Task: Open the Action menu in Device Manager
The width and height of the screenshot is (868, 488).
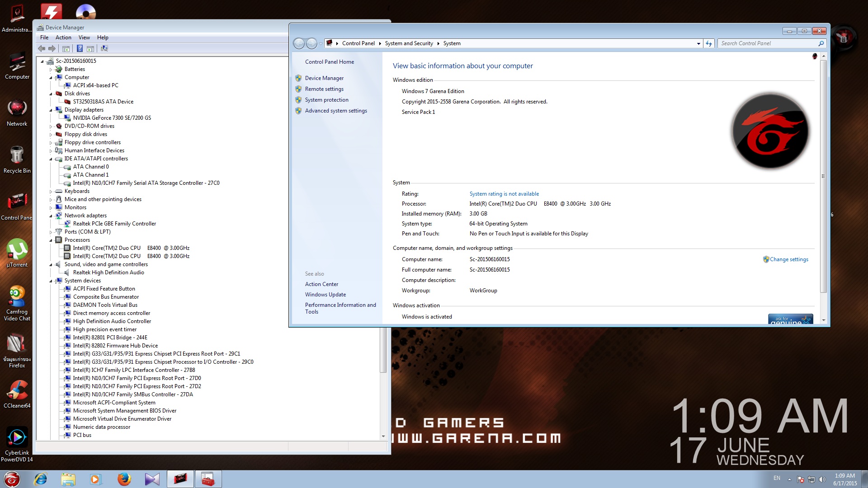Action: click(x=63, y=38)
